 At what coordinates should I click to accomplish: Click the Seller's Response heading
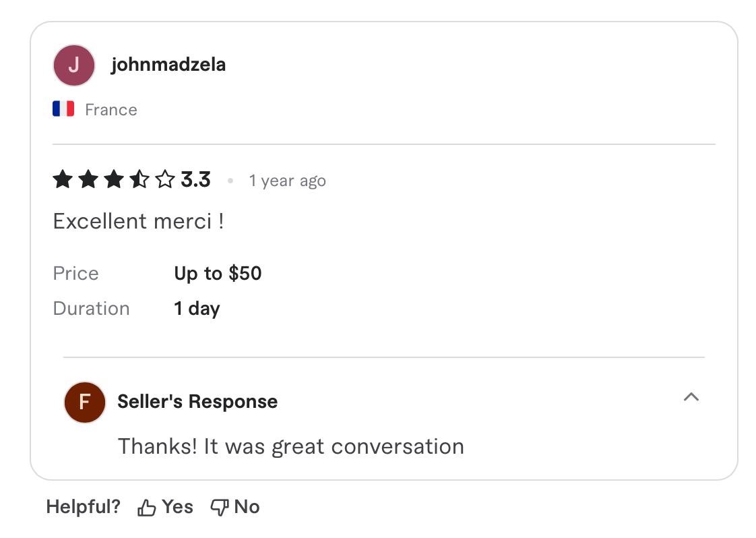point(197,401)
